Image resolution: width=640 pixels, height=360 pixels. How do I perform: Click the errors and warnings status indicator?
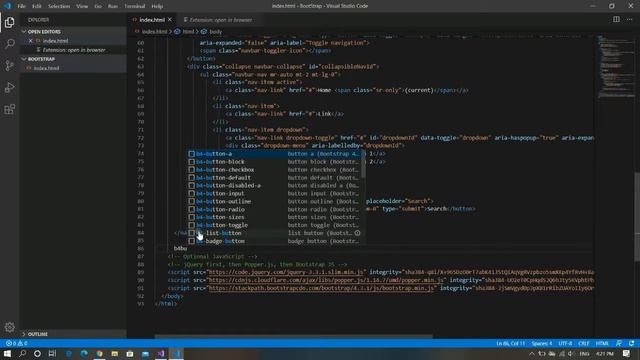click(16, 343)
